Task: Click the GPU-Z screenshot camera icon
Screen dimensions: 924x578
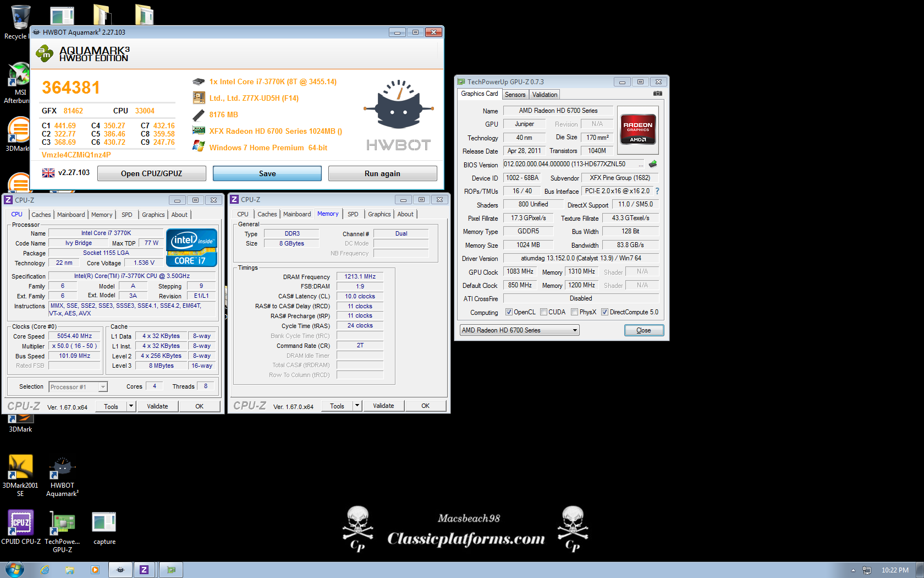Action: point(657,94)
